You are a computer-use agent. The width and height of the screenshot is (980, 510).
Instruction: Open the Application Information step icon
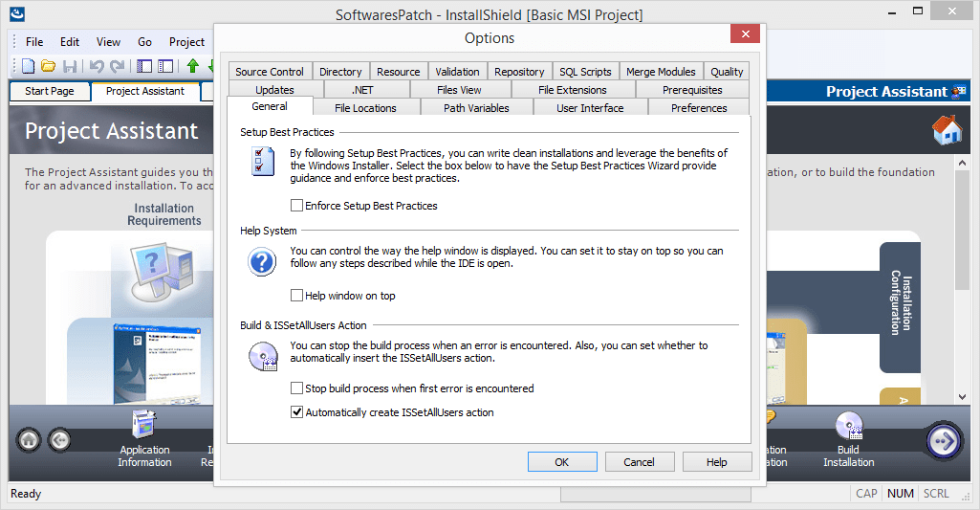144,424
